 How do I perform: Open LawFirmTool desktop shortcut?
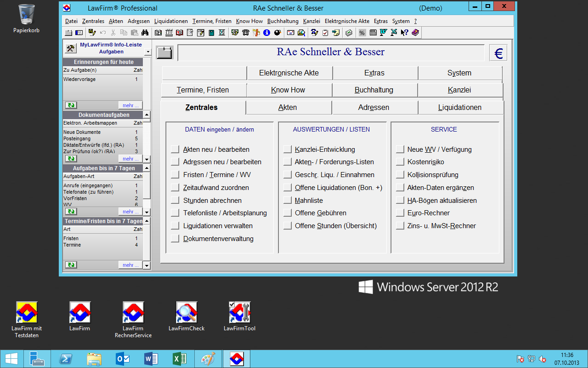click(x=239, y=316)
